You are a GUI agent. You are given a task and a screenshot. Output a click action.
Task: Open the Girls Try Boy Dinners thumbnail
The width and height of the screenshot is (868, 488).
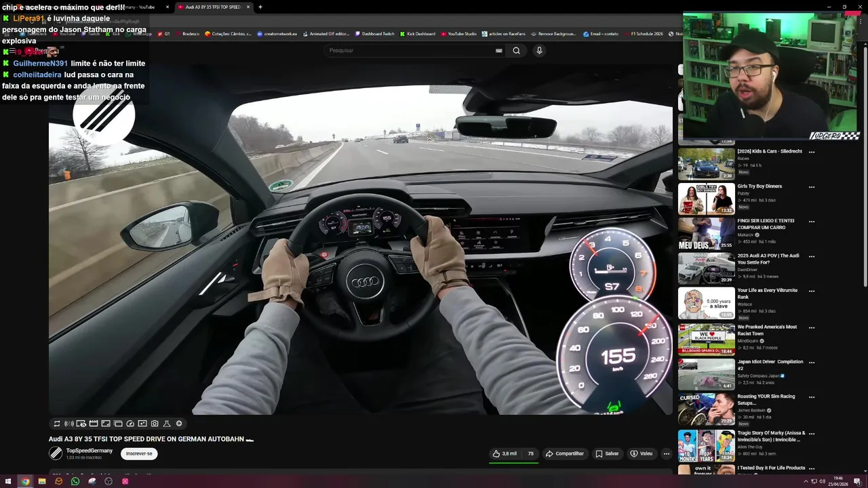706,199
